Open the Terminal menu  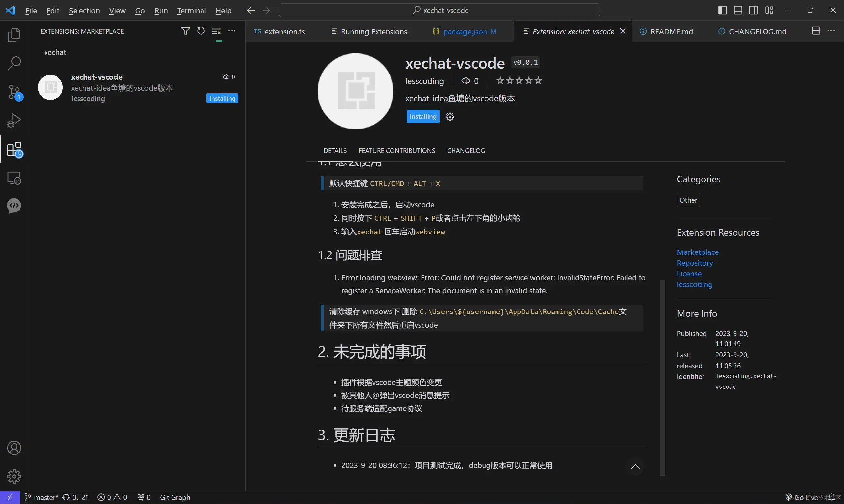[191, 11]
